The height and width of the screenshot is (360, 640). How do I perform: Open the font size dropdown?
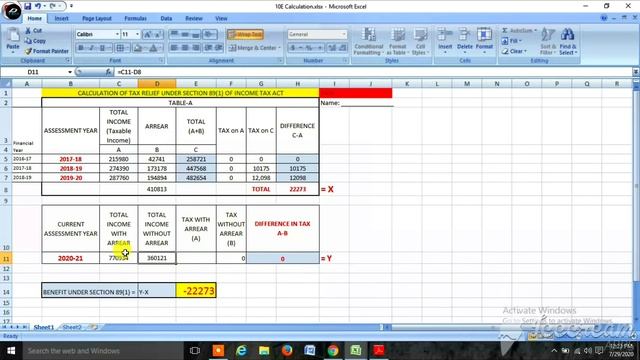[x=138, y=34]
